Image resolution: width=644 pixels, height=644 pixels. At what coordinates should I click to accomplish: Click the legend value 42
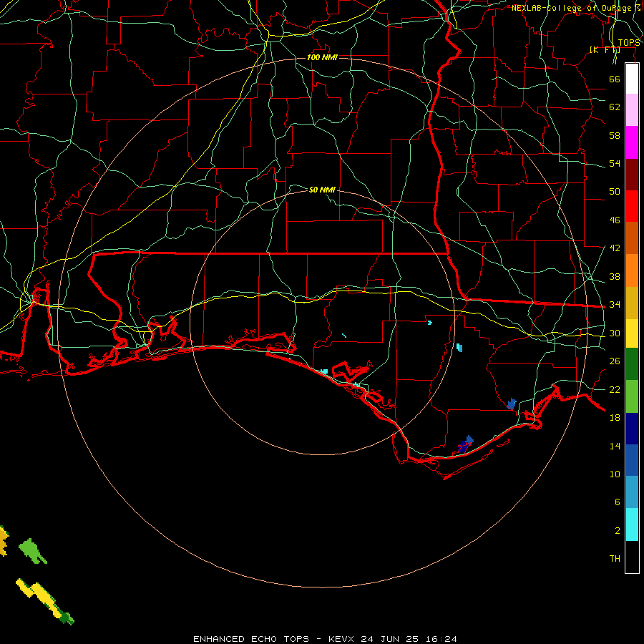click(x=615, y=248)
